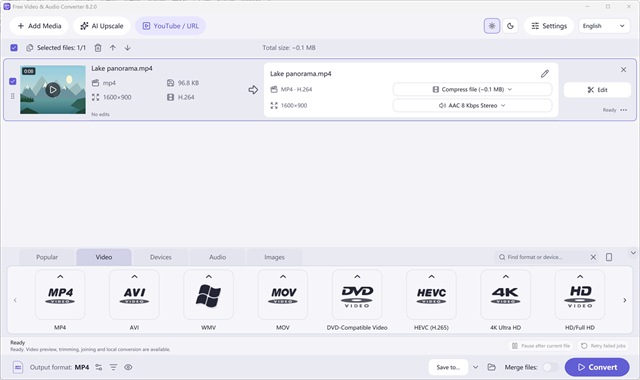Image resolution: width=640 pixels, height=380 pixels.
Task: Click the Save to... button
Action: pos(448,367)
